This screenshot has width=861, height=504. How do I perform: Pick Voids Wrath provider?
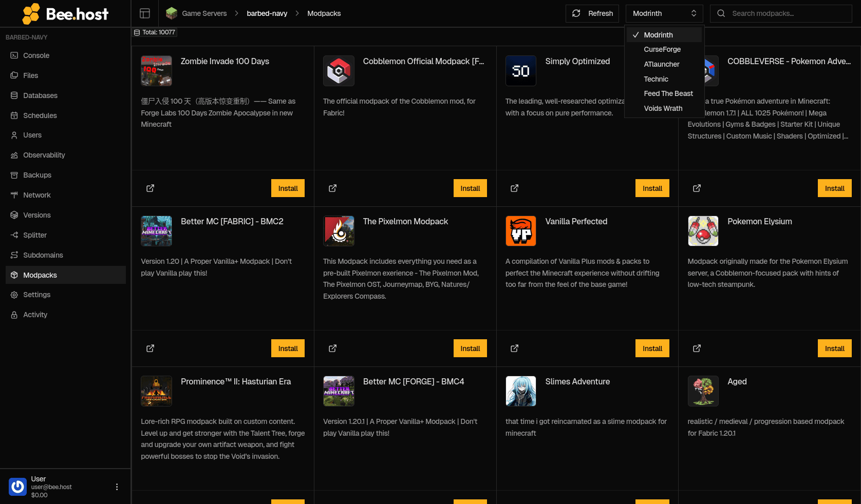(664, 108)
